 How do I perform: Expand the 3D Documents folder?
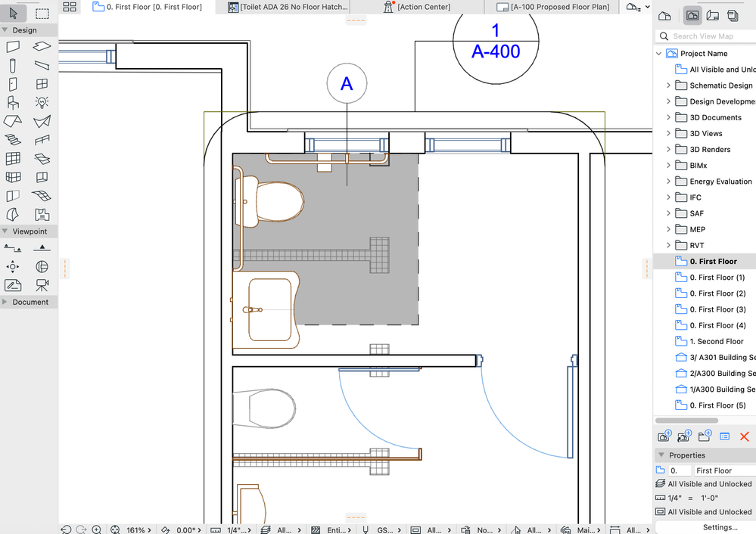point(668,117)
